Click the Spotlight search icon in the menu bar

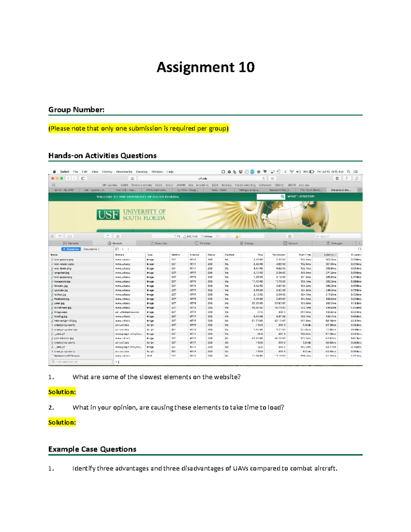coord(349,172)
